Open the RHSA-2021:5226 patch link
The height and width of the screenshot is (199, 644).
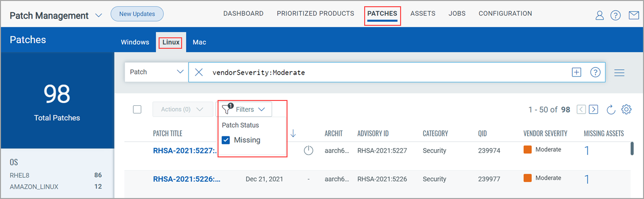(186, 179)
